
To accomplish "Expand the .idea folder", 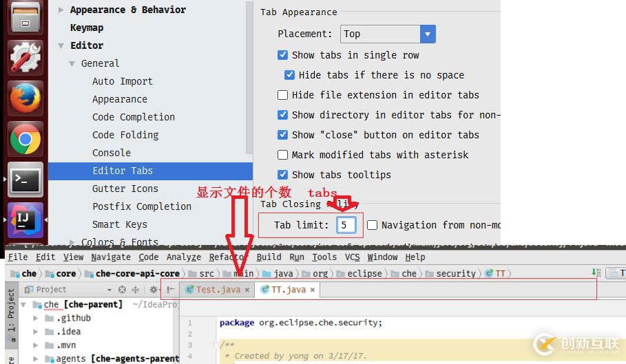I will 36,332.
